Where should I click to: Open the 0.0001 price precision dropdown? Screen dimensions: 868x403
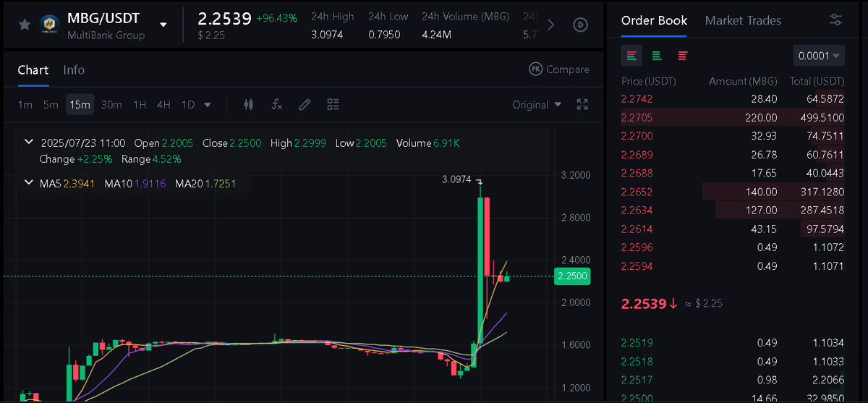tap(819, 56)
